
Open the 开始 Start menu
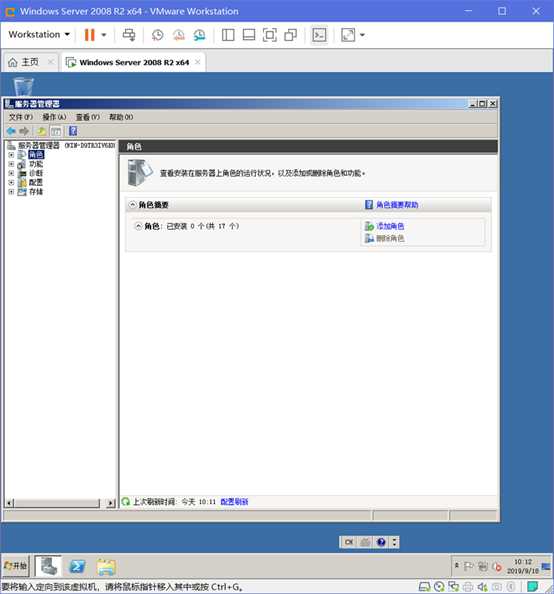click(15, 566)
